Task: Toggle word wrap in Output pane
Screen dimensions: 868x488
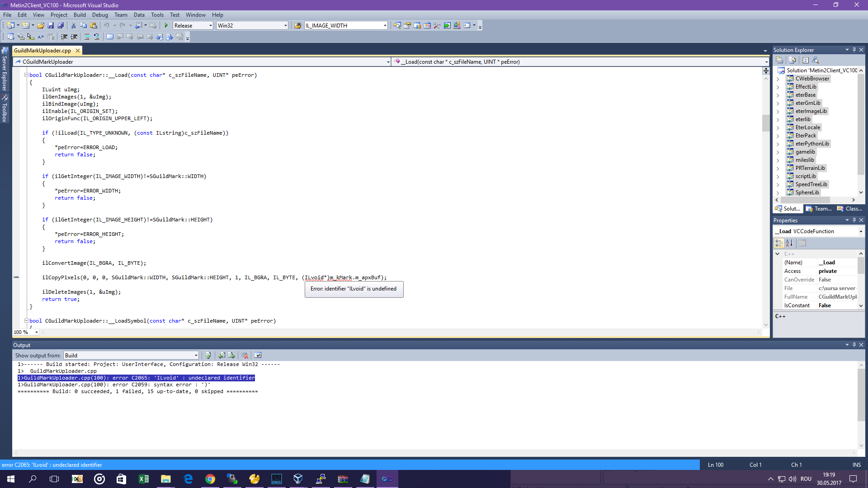Action: tap(258, 356)
